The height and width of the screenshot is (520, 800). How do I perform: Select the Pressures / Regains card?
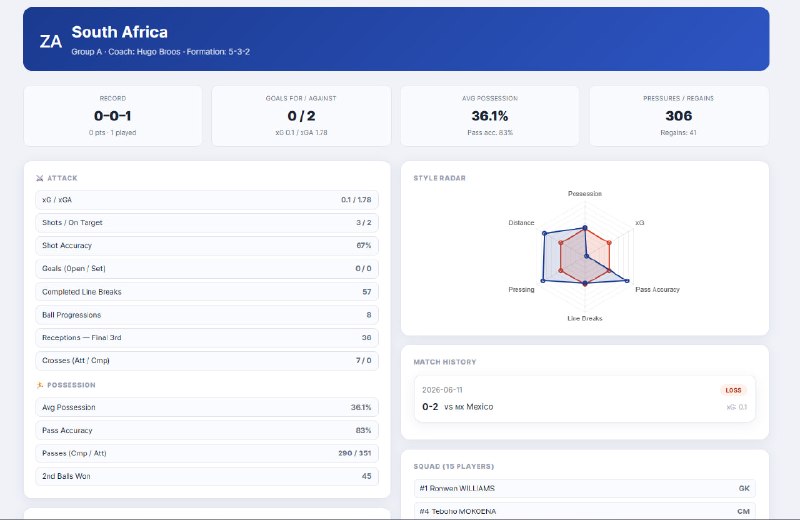(679, 116)
